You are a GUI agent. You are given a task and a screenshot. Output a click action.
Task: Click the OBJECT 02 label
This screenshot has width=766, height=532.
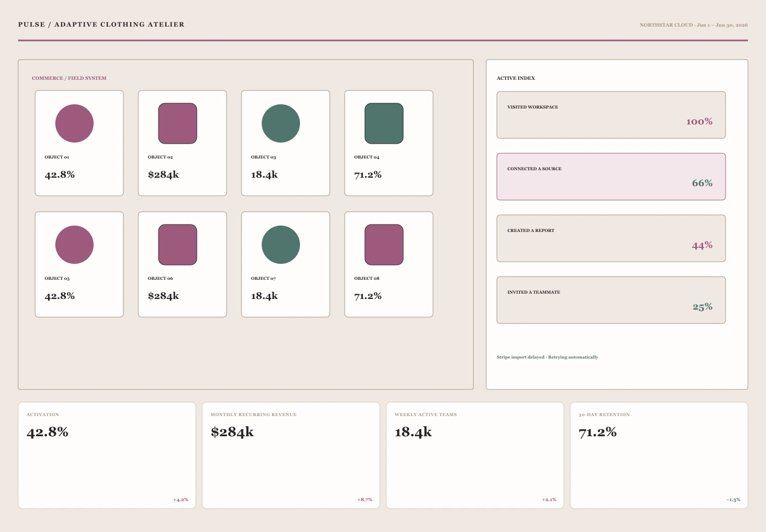pos(160,157)
